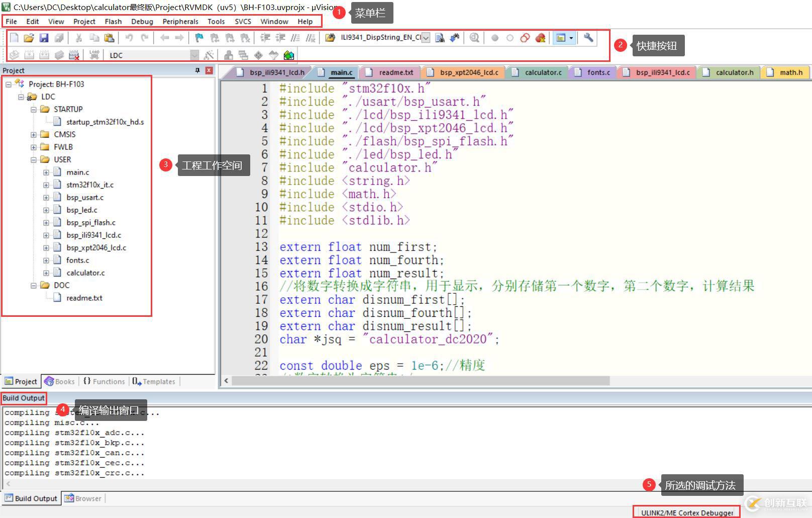Open the Peripherals menu
The image size is (812, 518).
tap(180, 22)
